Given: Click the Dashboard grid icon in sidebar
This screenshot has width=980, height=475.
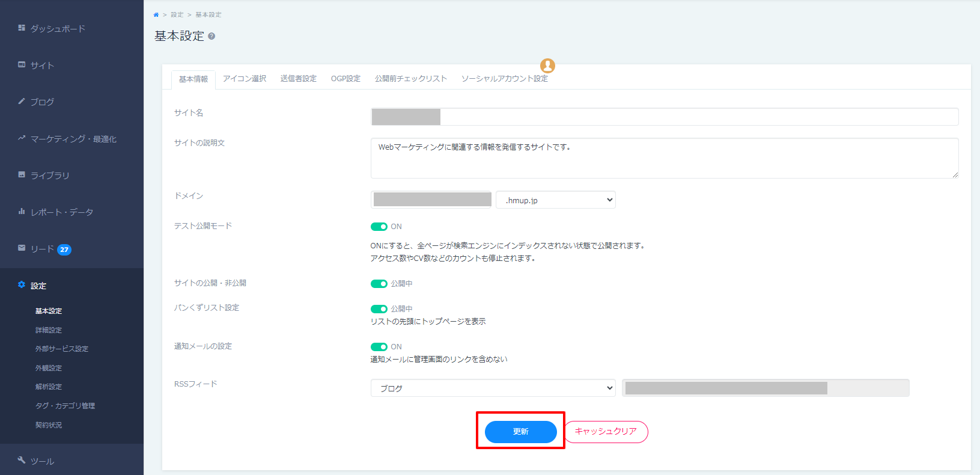Looking at the screenshot, I should 22,28.
